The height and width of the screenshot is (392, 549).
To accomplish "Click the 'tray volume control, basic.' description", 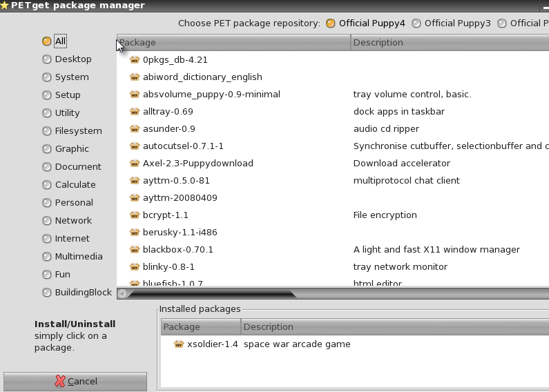I will click(x=412, y=94).
